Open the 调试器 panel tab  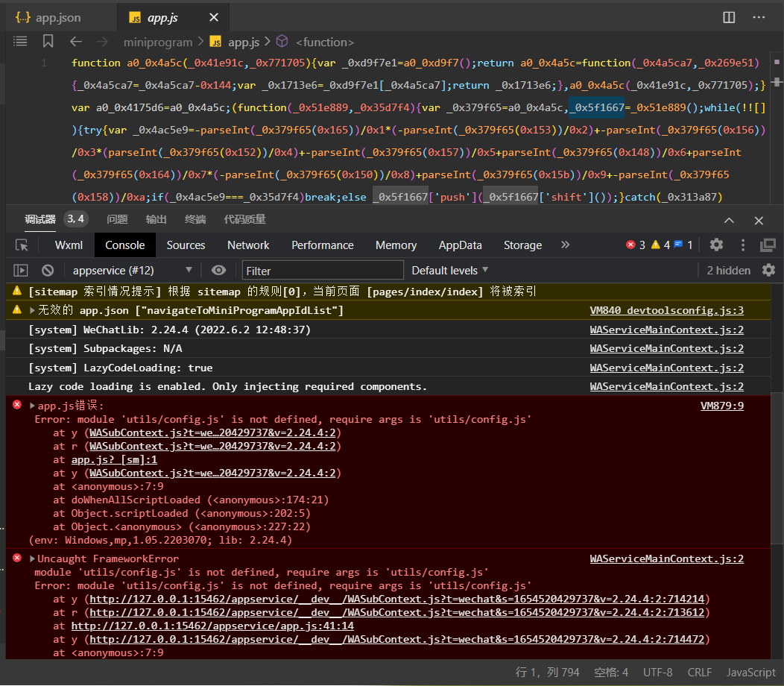click(x=40, y=220)
